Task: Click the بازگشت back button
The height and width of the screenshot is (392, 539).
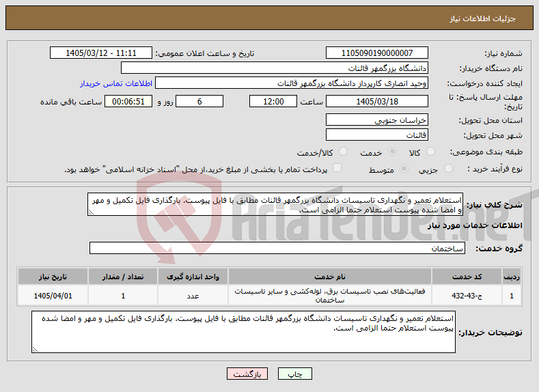Action: tap(247, 374)
